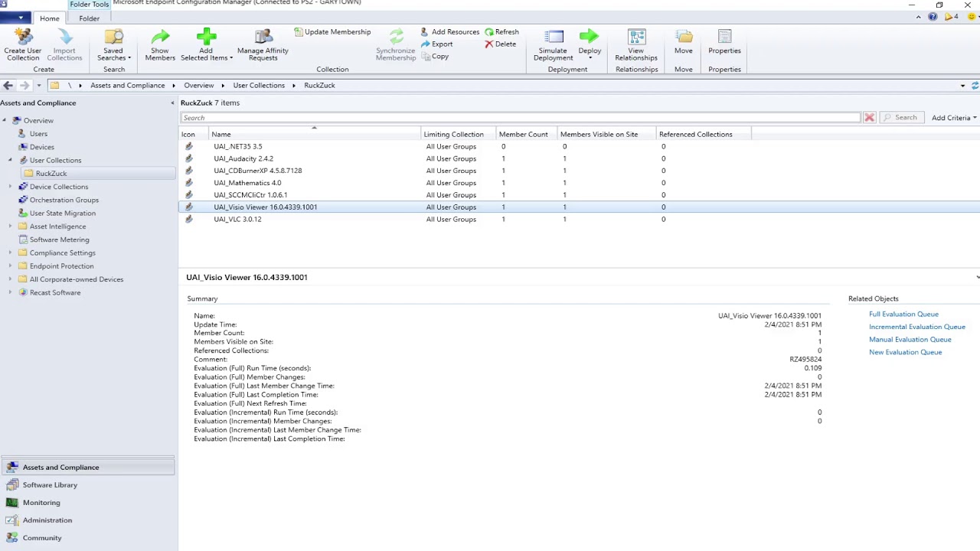This screenshot has height=551, width=980.
Task: Open Properties from the ribbon
Action: (x=724, y=42)
